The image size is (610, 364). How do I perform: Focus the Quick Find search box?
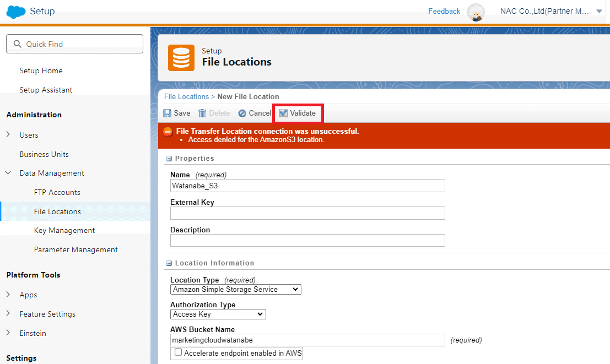pos(75,44)
